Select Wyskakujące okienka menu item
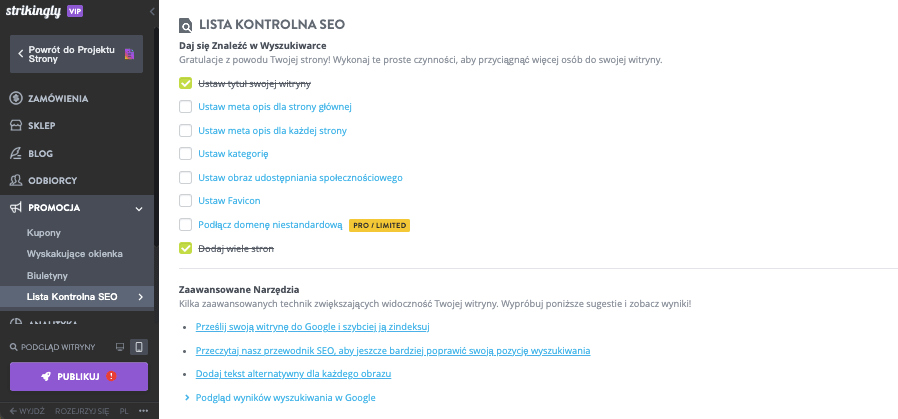 tap(75, 254)
